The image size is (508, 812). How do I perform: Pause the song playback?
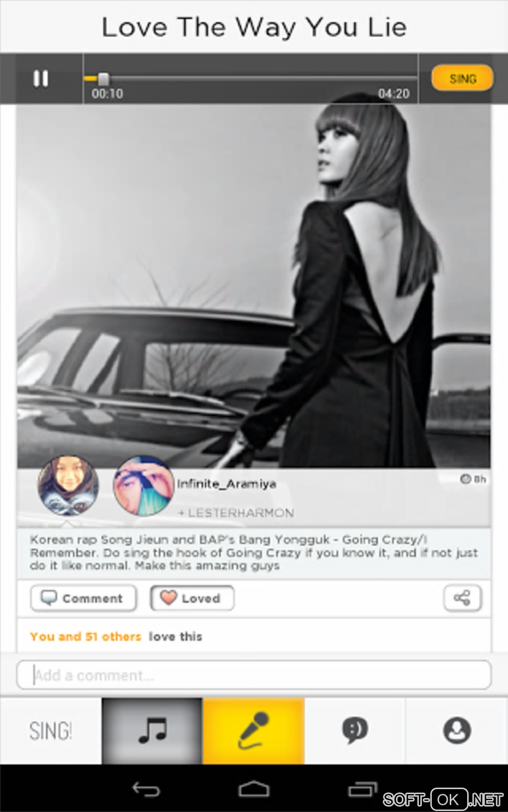pos(41,79)
